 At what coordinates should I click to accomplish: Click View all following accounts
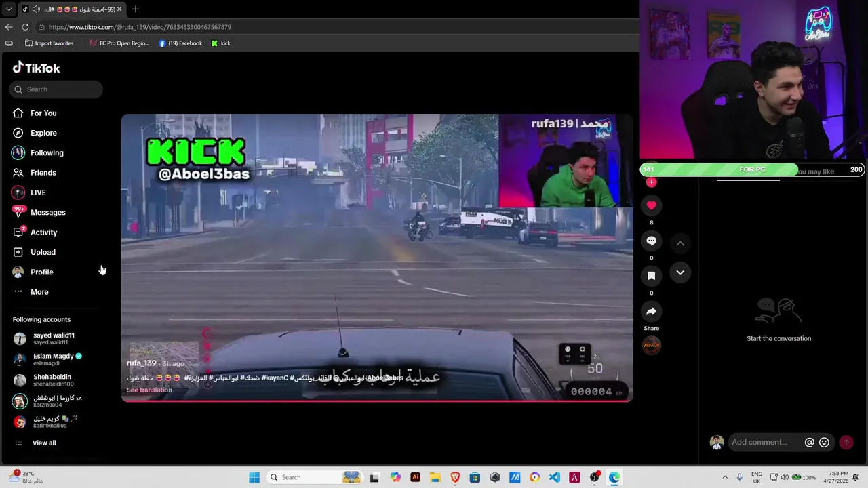pos(44,443)
